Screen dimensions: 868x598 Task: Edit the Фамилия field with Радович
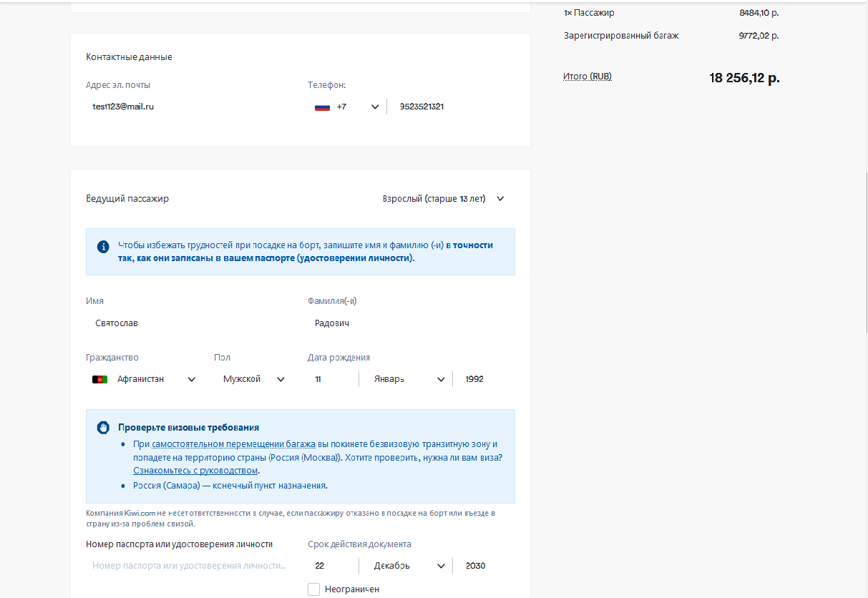(411, 323)
